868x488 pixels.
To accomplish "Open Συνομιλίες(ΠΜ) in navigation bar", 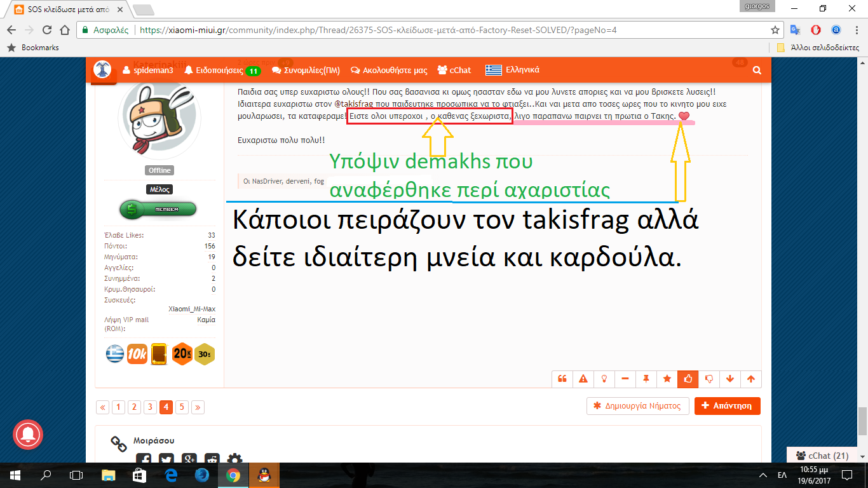I will click(307, 70).
